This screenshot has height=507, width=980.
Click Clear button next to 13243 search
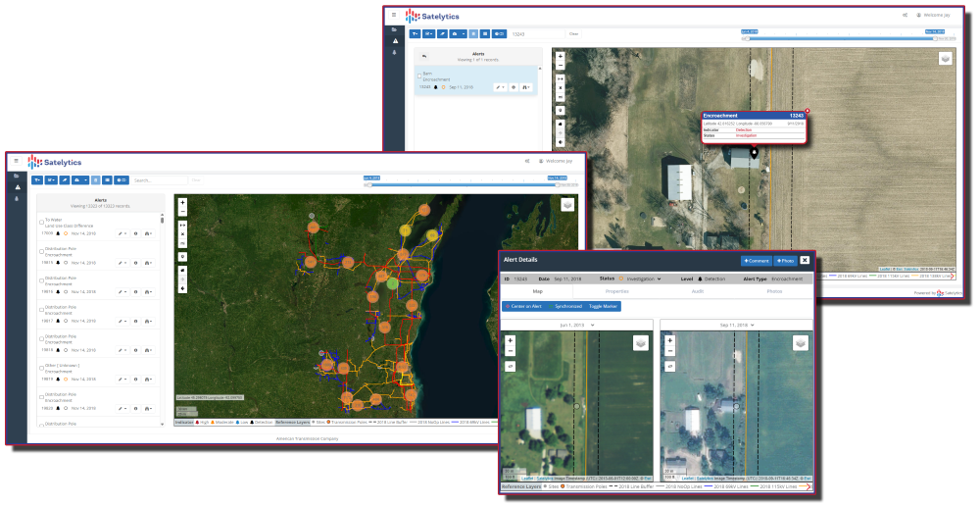point(573,33)
